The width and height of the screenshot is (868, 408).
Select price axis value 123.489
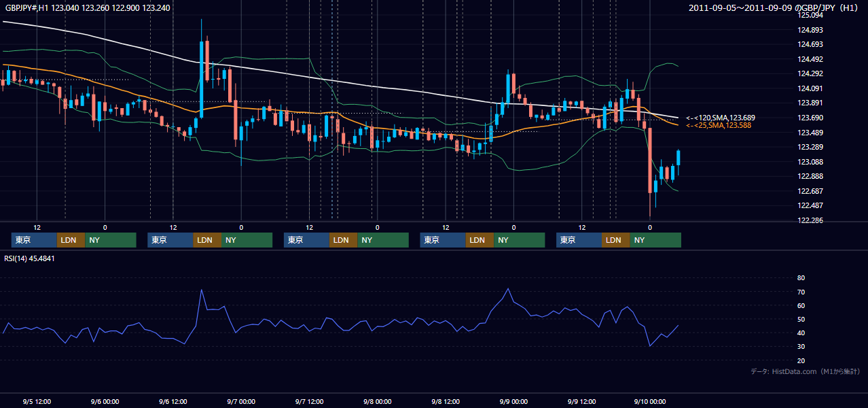pyautogui.click(x=810, y=133)
